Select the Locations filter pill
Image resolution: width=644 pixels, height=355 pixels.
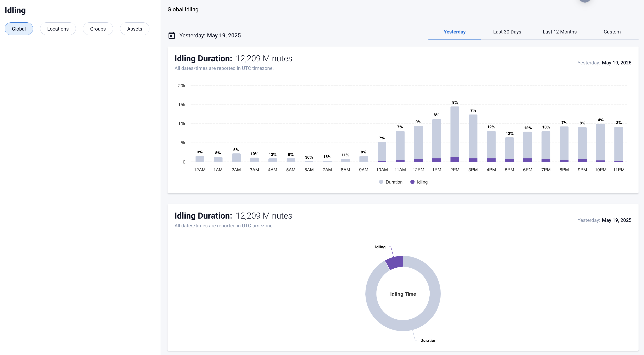pos(58,29)
